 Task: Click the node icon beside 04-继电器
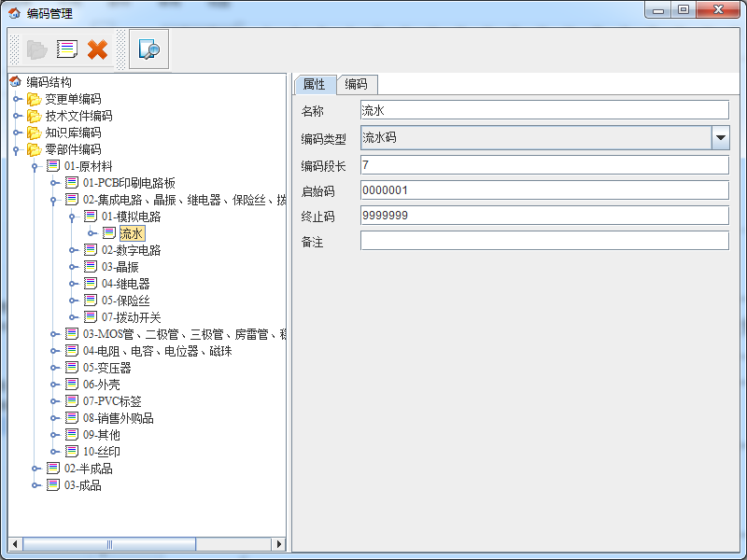pyautogui.click(x=90, y=284)
